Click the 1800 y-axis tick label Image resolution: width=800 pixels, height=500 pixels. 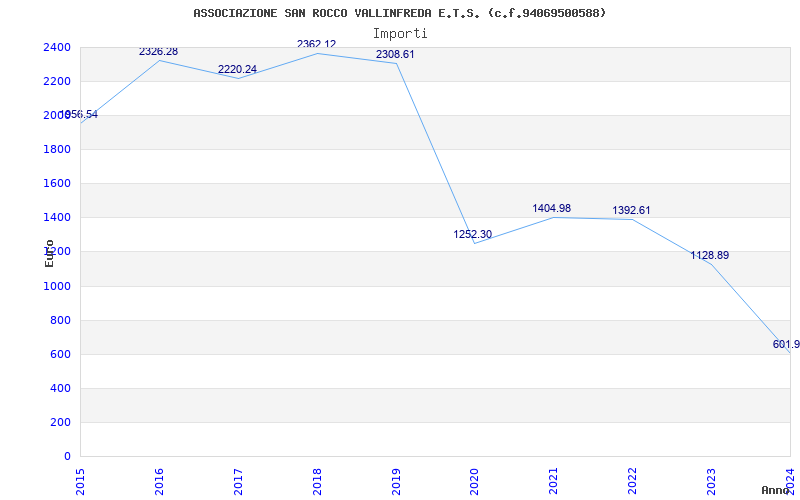[x=57, y=150]
